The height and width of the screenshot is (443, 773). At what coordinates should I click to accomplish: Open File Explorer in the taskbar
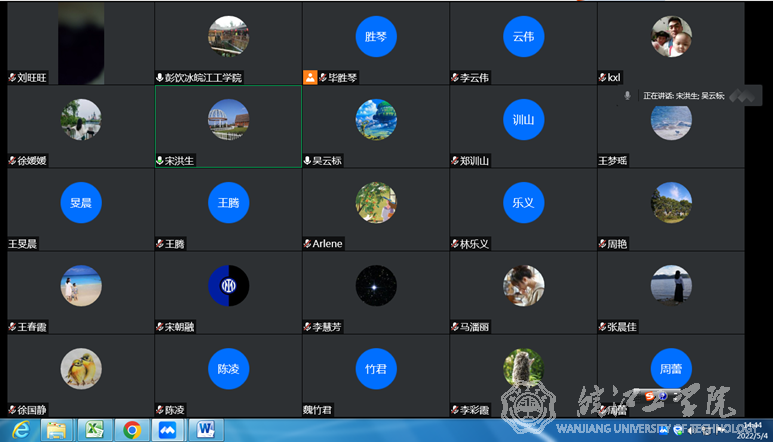pos(56,430)
